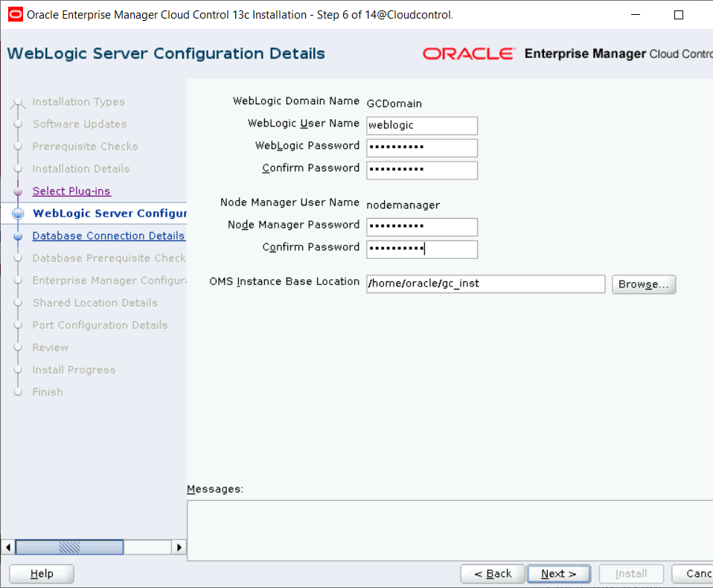Click the sidebar scrollbar left arrow
This screenshot has width=713, height=588.
pos(7,547)
